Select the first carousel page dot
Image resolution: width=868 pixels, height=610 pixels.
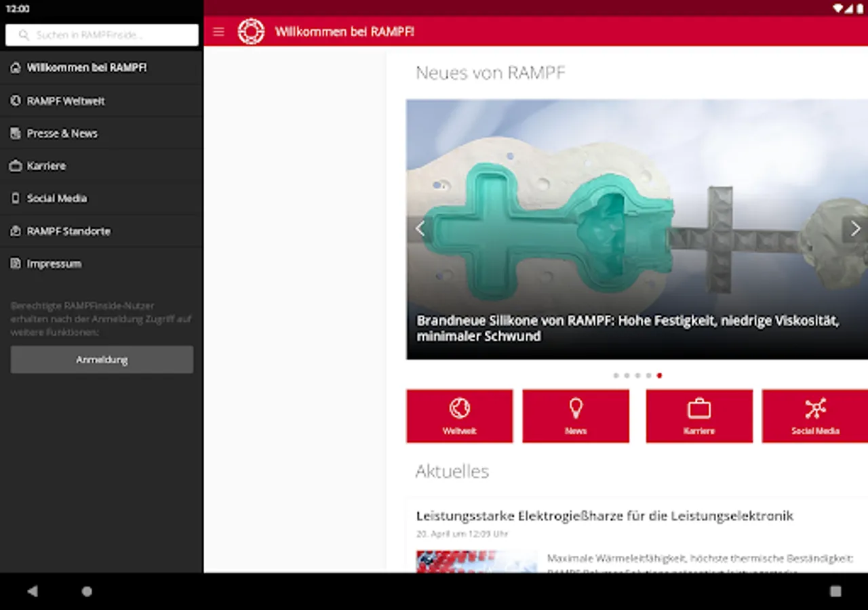click(616, 375)
